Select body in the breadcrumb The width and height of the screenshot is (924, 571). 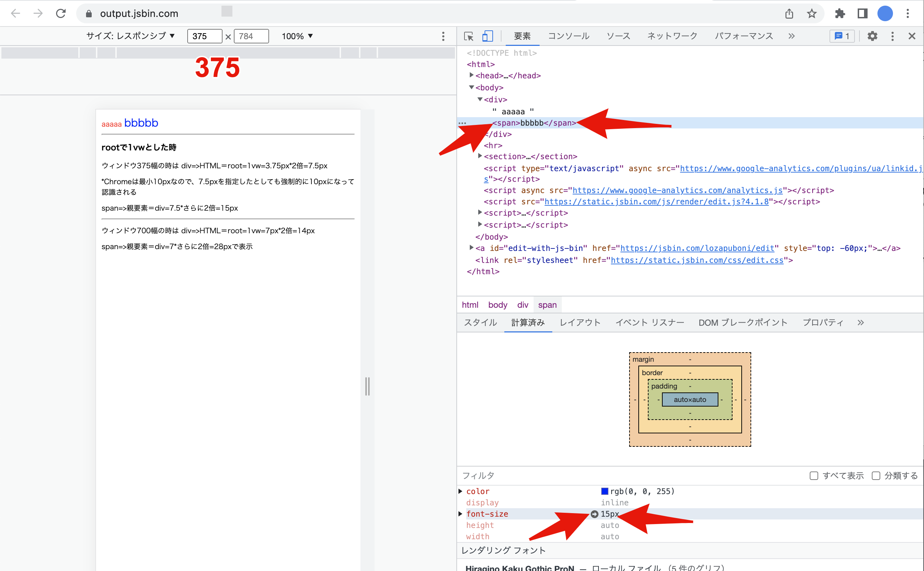tap(498, 305)
